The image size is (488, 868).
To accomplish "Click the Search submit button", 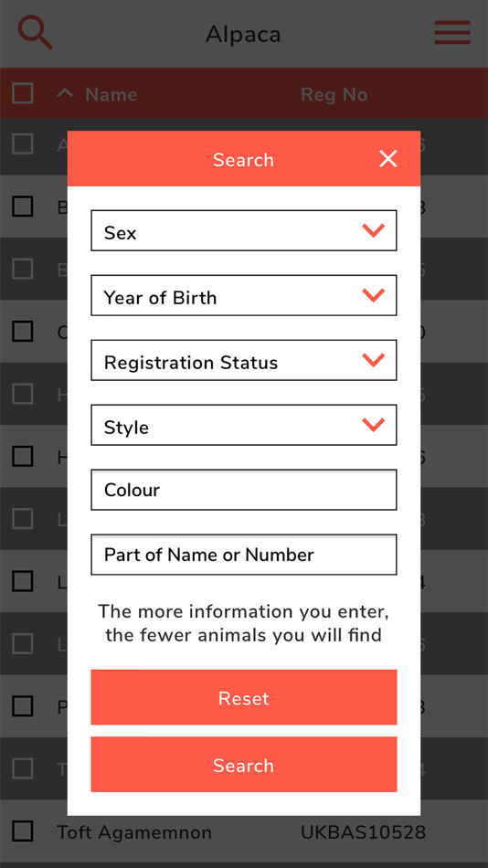I will point(244,765).
